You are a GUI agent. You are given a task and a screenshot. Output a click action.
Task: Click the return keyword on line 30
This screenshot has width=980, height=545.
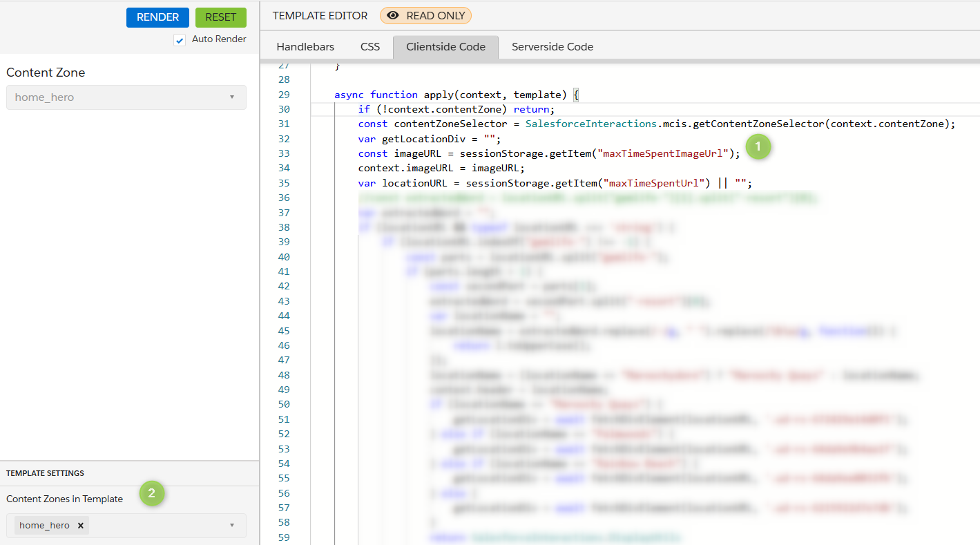coord(531,109)
